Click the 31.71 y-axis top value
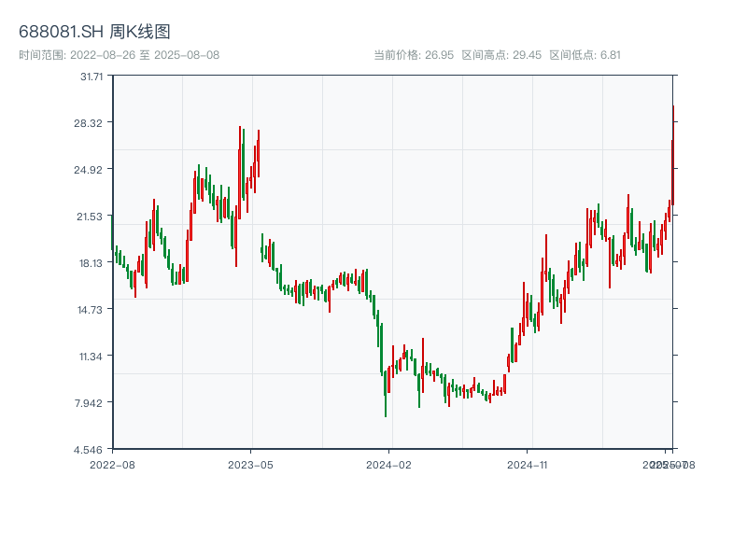 tap(92, 77)
